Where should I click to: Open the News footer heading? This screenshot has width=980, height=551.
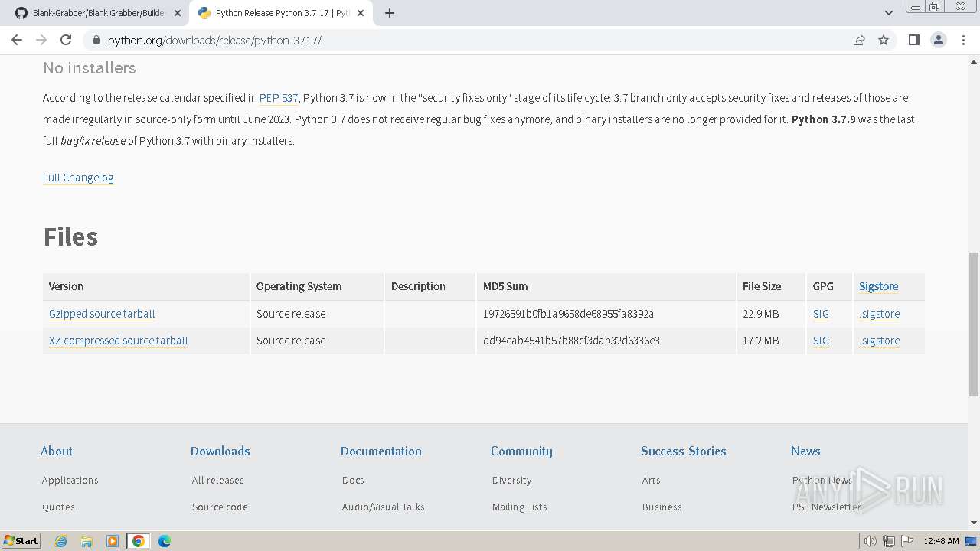point(805,451)
